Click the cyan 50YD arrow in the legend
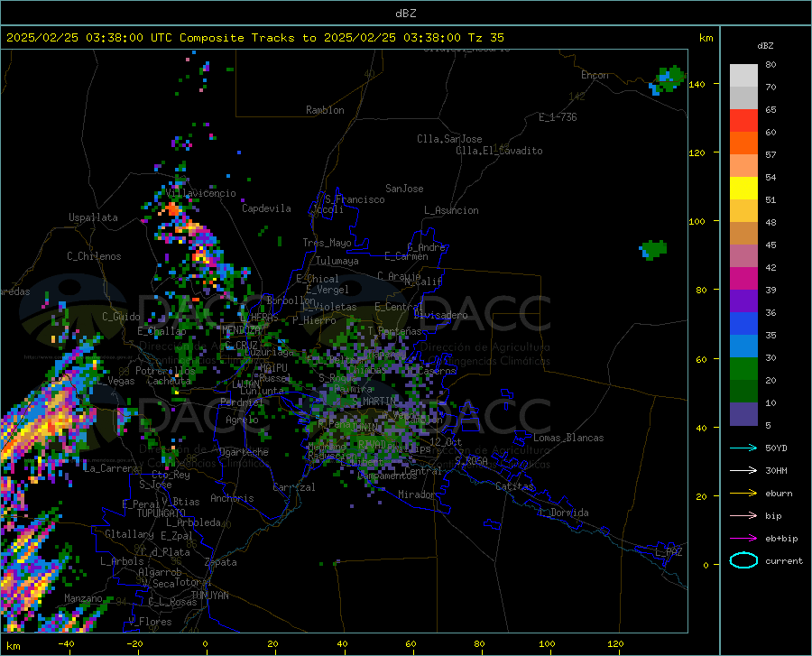 pyautogui.click(x=743, y=448)
